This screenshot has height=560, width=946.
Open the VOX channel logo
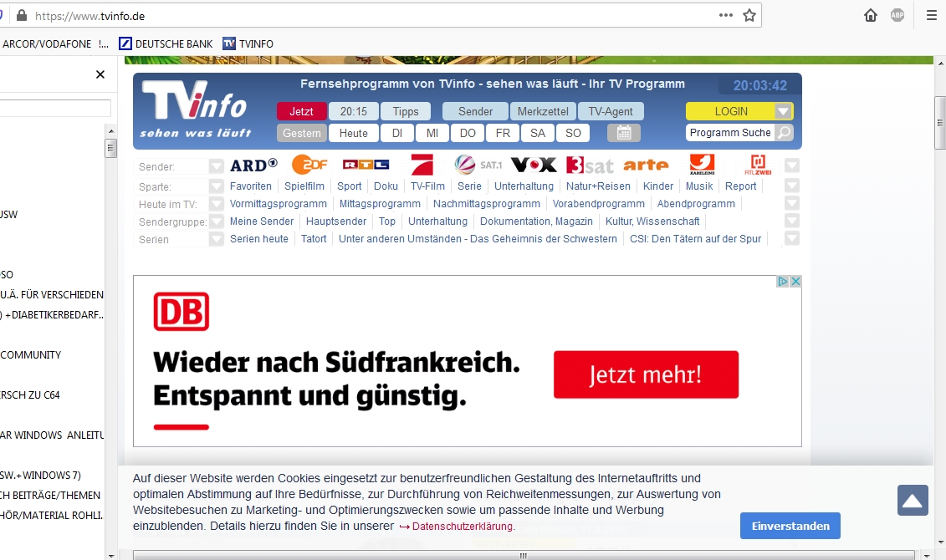pos(534,164)
